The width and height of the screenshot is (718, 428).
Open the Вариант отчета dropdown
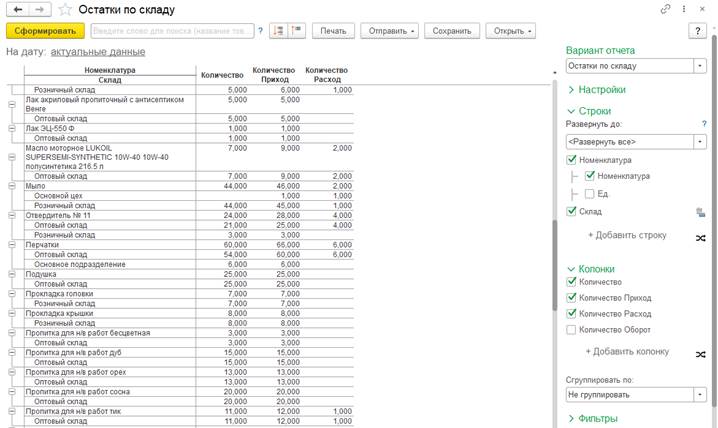point(700,66)
